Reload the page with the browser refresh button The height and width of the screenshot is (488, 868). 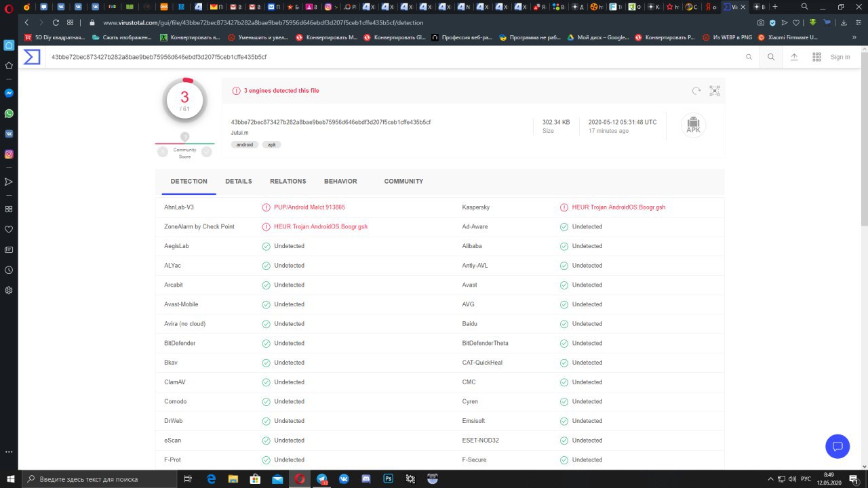pyautogui.click(x=55, y=22)
